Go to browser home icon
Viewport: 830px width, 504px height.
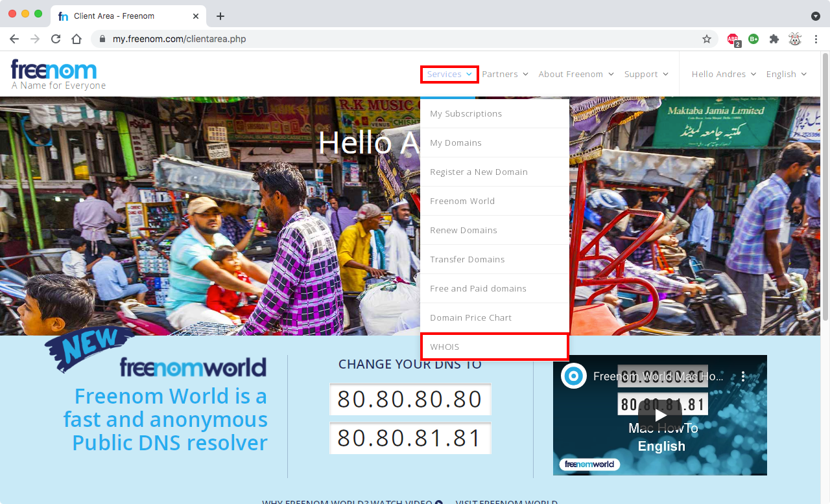77,39
